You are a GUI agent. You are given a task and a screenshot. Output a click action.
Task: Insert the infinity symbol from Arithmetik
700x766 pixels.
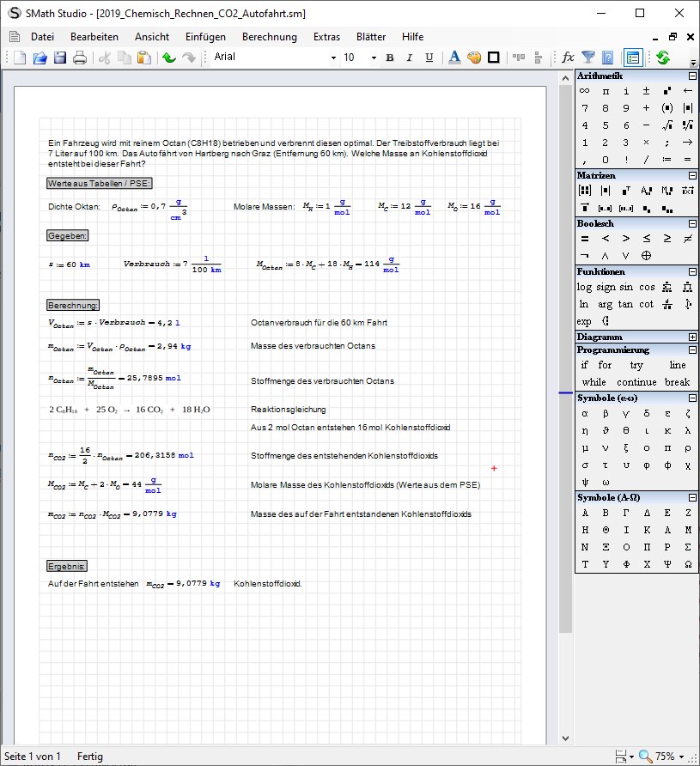(585, 91)
